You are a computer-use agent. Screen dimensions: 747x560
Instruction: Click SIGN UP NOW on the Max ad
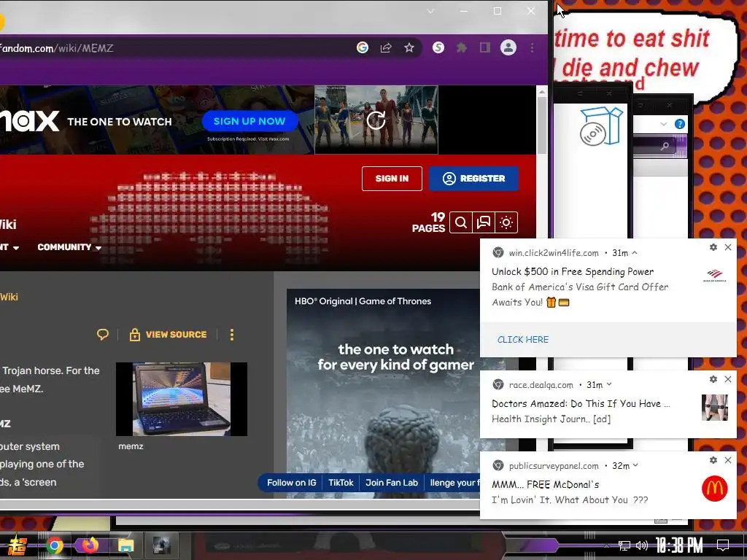tap(249, 121)
